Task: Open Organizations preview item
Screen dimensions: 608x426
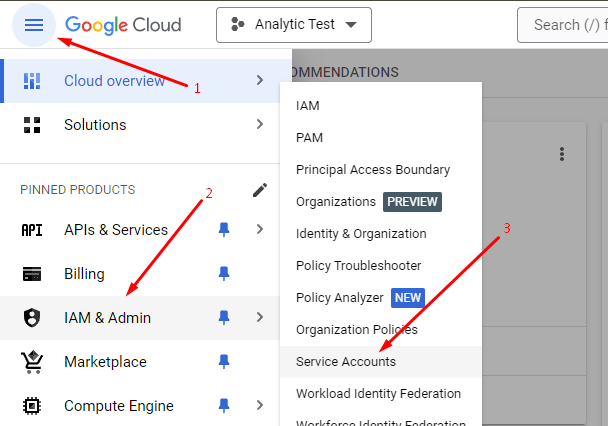Action: coord(381,202)
